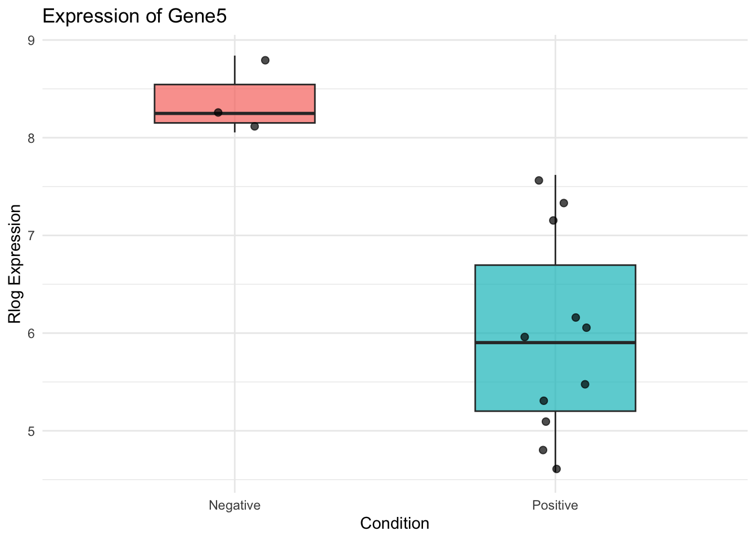Viewport: 756px width, 540px height.
Task: Click the chart title 'Expression of Gene5'
Action: click(x=134, y=16)
